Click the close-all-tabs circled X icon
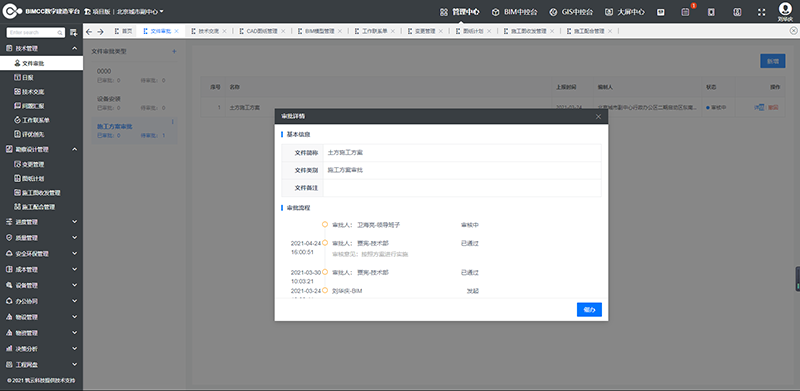Image resolution: width=800 pixels, height=391 pixels. 793,31
